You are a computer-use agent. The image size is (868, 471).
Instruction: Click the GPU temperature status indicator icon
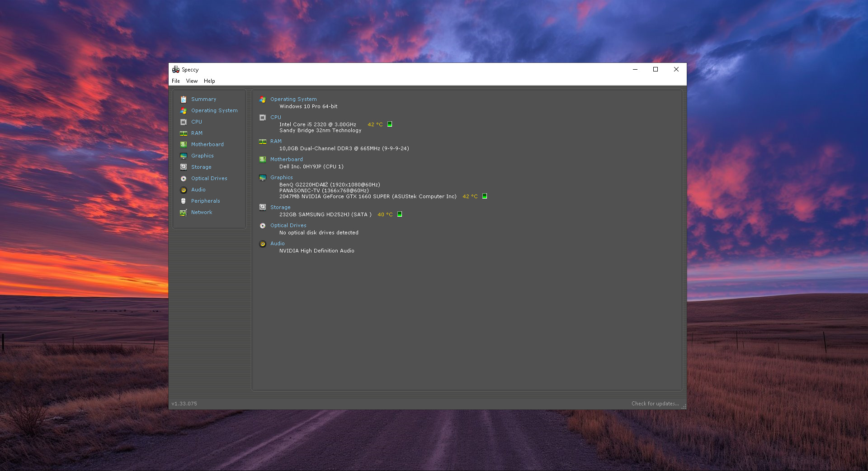coord(485,196)
